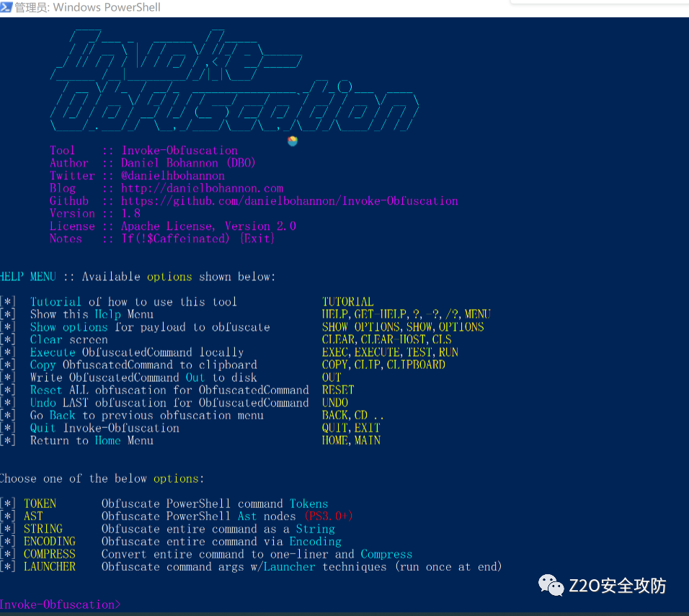Click the TUTORIAL command keyword
Image resolution: width=689 pixels, height=616 pixels.
(347, 302)
